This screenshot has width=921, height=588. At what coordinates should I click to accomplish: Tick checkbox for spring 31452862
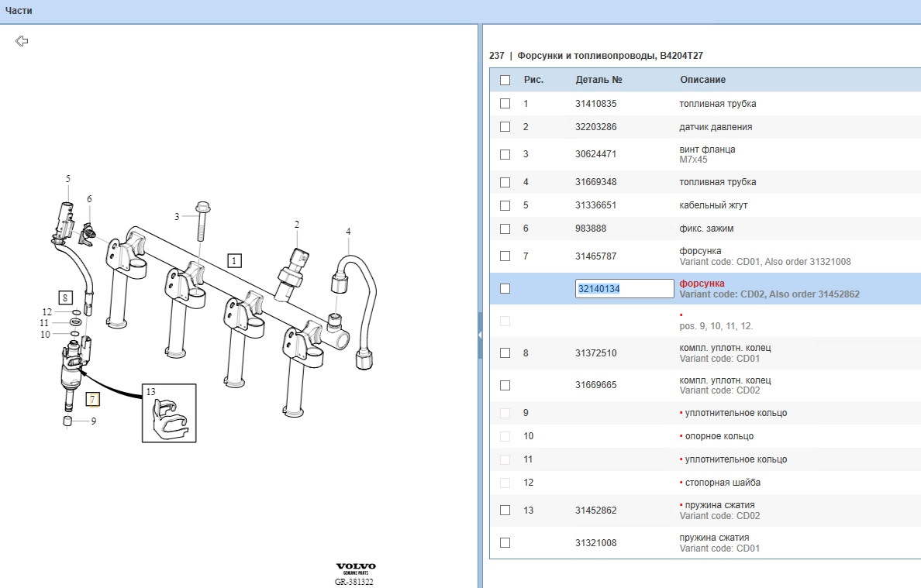click(x=505, y=510)
